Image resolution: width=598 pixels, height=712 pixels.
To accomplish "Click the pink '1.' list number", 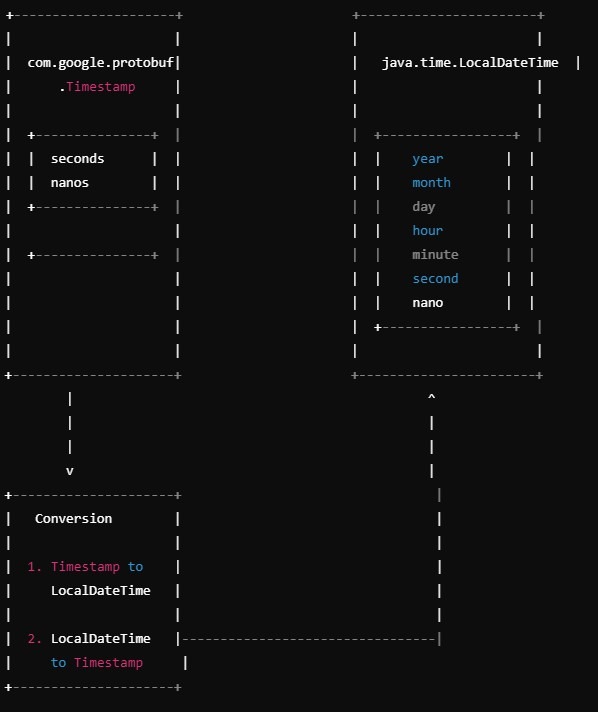I will (35, 567).
